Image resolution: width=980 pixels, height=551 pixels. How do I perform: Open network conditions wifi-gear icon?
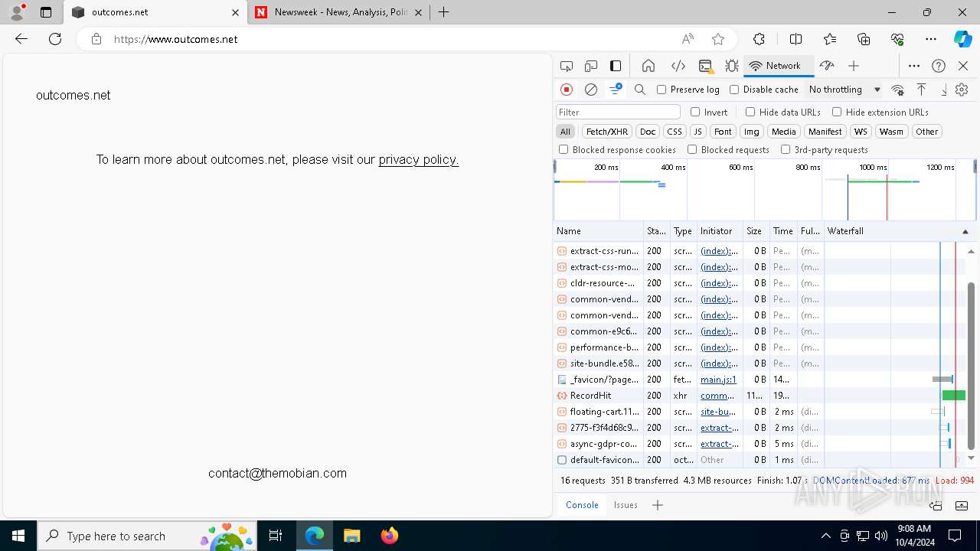pyautogui.click(x=898, y=90)
